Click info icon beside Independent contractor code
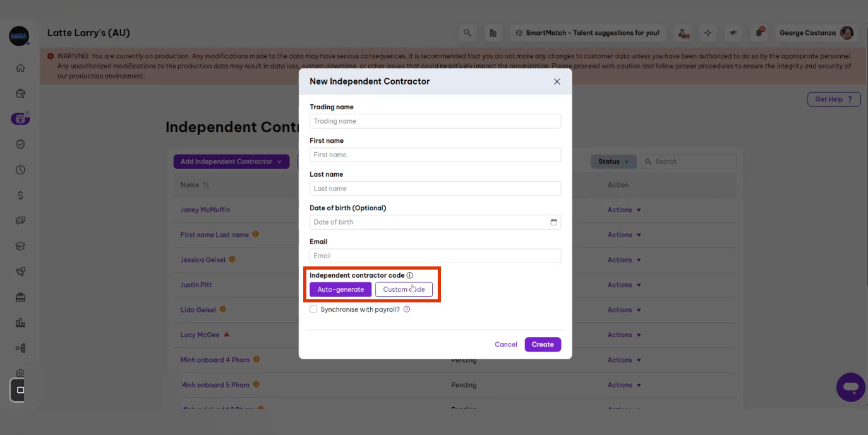 [410, 275]
